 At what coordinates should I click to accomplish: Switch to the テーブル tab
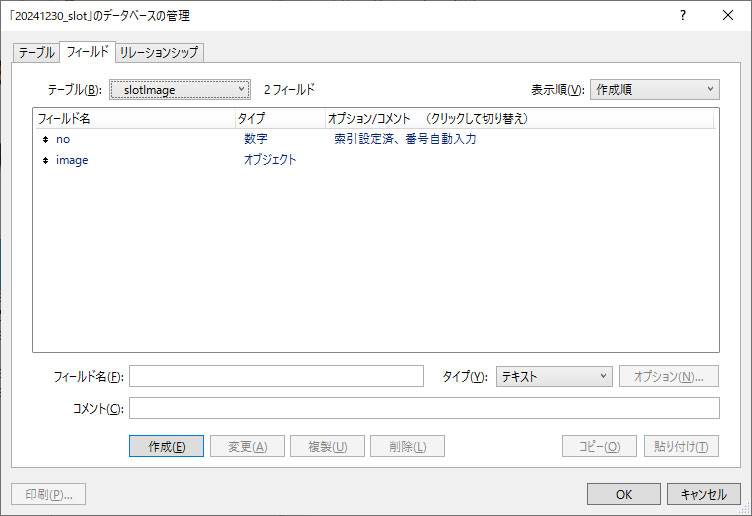(x=36, y=52)
